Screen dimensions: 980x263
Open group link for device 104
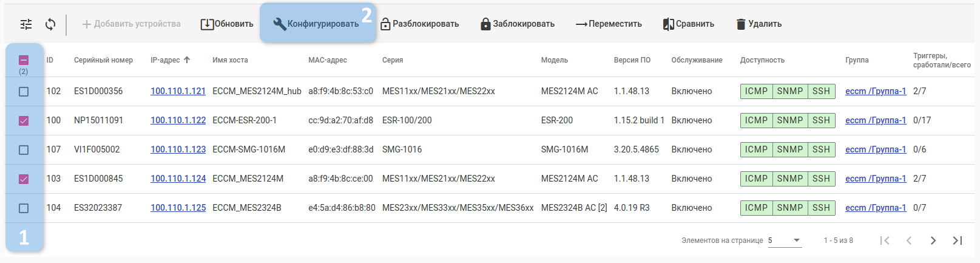pyautogui.click(x=875, y=208)
